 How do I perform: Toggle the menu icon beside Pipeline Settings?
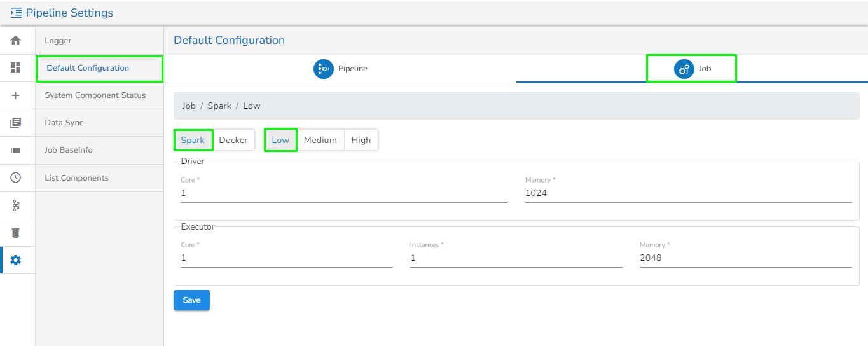pos(16,13)
